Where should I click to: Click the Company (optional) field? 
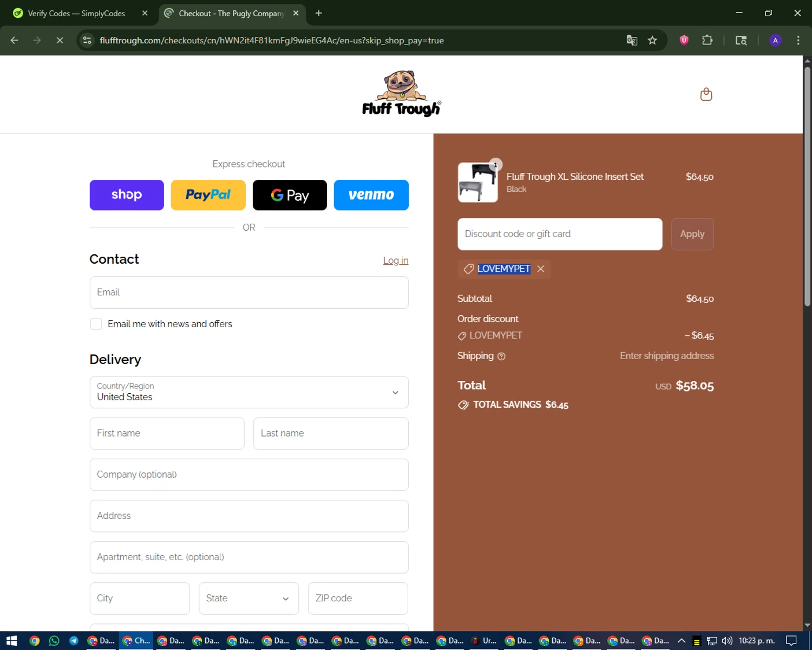[249, 474]
